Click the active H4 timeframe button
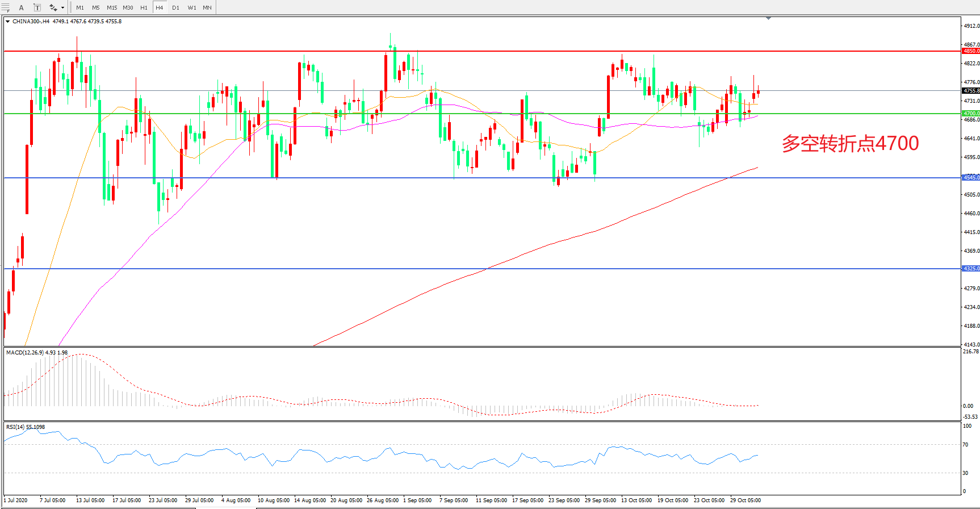The image size is (980, 509). click(160, 7)
